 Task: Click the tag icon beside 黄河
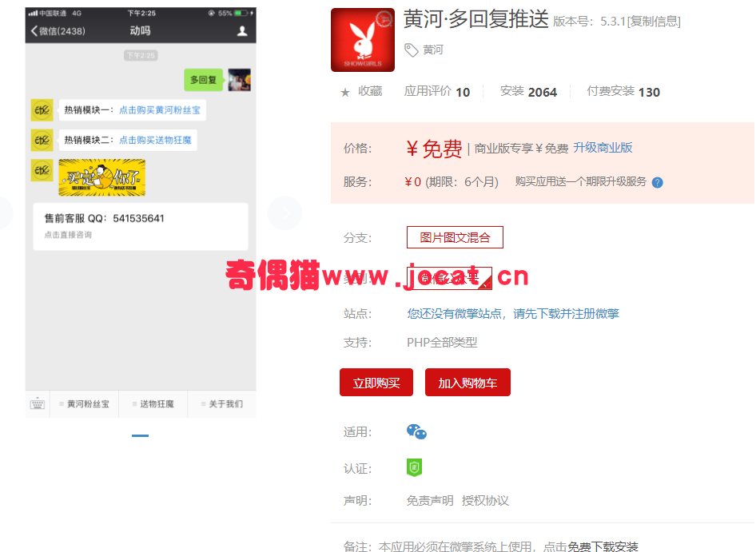coord(411,50)
